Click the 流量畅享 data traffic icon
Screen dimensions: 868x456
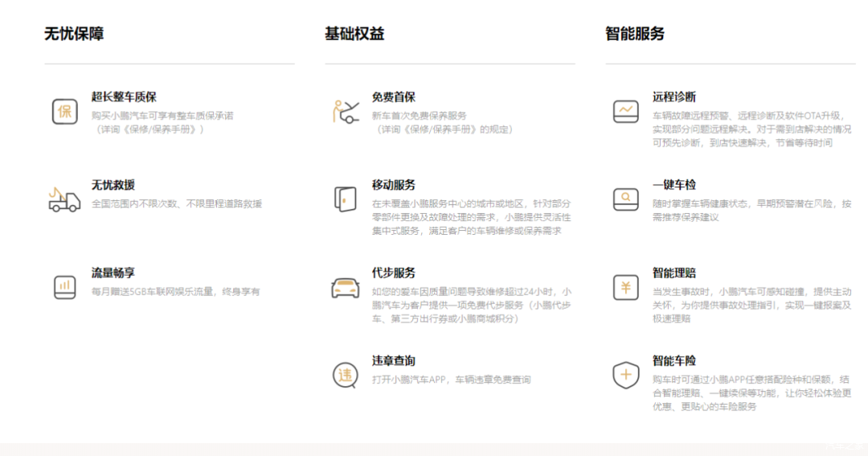click(x=64, y=286)
